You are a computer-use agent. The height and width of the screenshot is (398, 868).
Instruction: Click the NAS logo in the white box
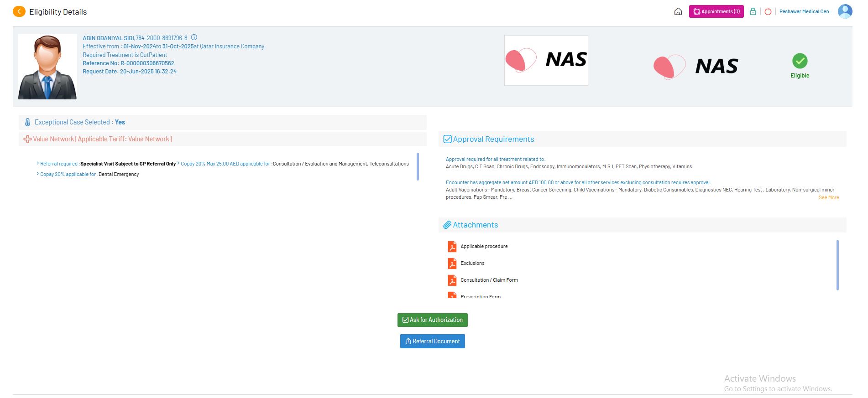click(x=546, y=60)
